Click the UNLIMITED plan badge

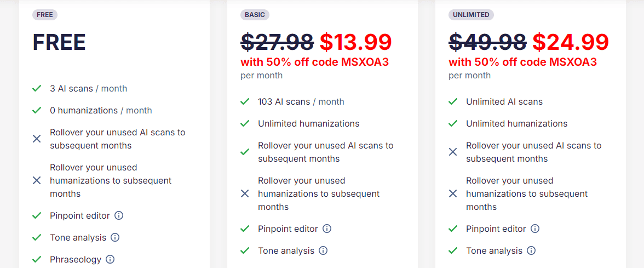pos(471,15)
